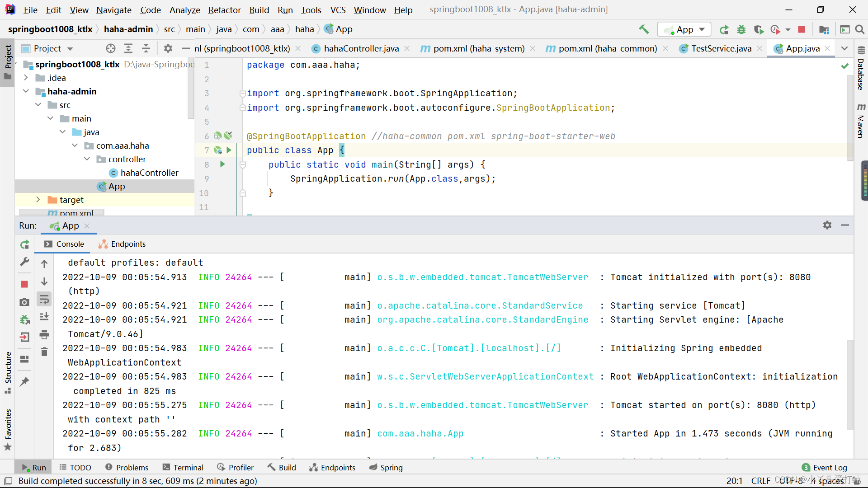The image size is (868, 488).
Task: Open the App run configuration dropdown
Action: 684,29
